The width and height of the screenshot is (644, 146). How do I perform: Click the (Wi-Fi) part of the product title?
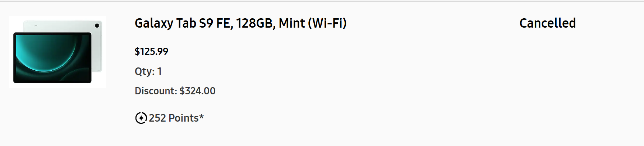[x=327, y=23]
